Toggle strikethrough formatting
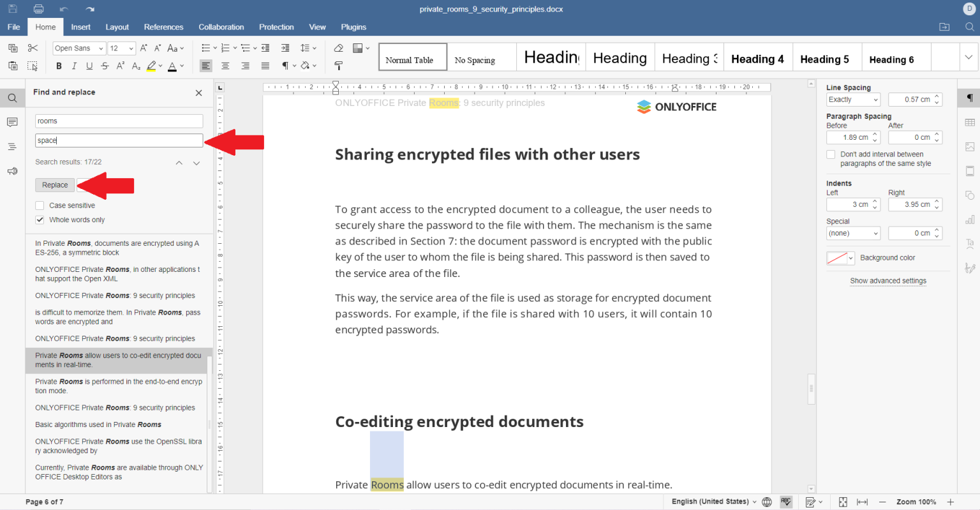The height and width of the screenshot is (510, 980). [x=104, y=66]
